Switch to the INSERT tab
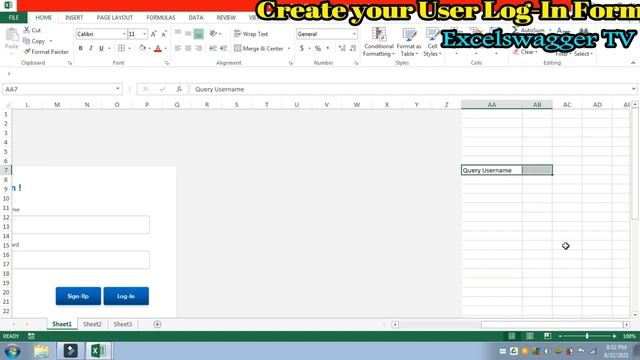Screen dimensions: 640x360 tap(74, 18)
